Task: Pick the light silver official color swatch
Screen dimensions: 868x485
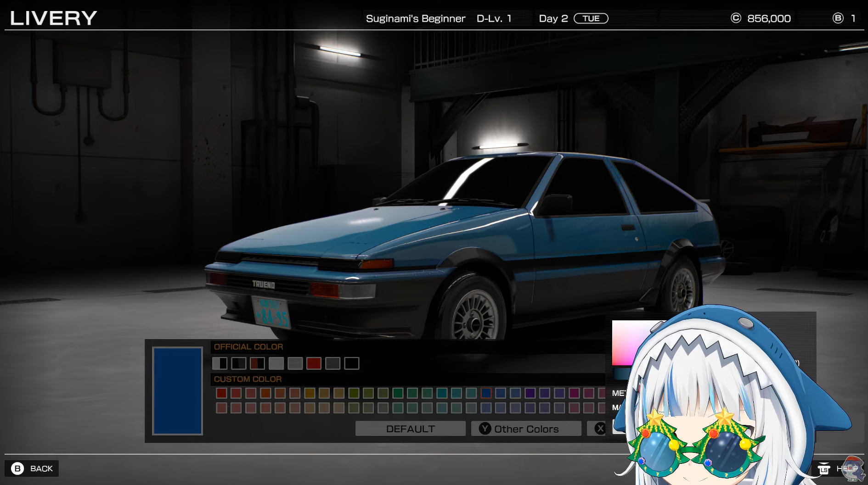Action: [x=276, y=363]
